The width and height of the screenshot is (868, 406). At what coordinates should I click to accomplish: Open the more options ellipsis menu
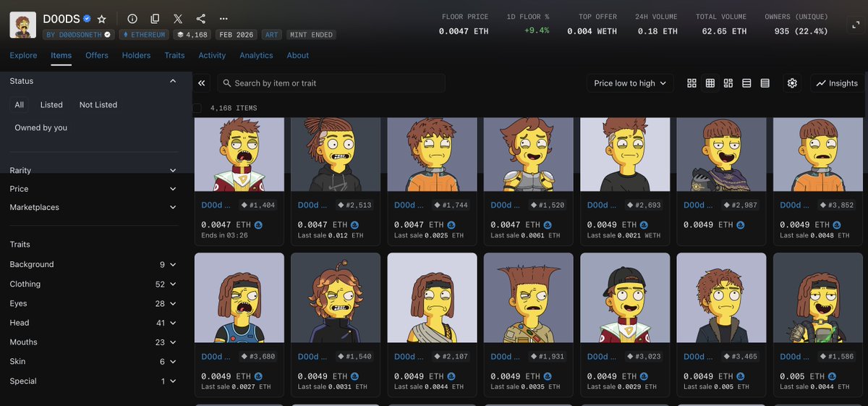pyautogui.click(x=224, y=19)
